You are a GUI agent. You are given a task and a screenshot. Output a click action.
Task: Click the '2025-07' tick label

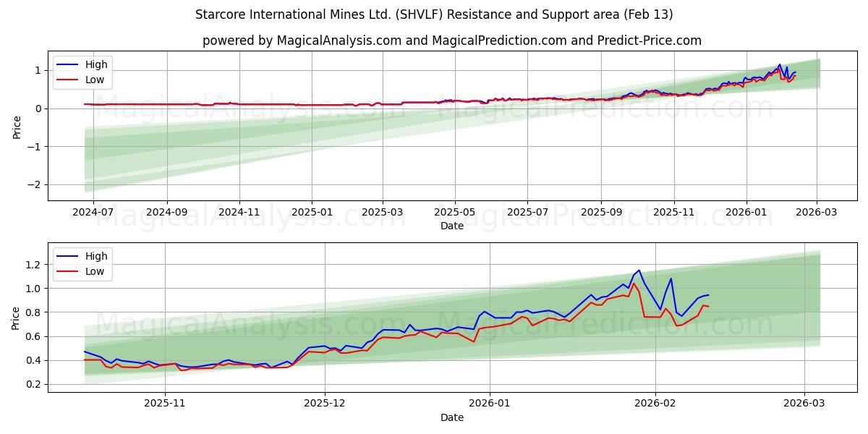[527, 212]
